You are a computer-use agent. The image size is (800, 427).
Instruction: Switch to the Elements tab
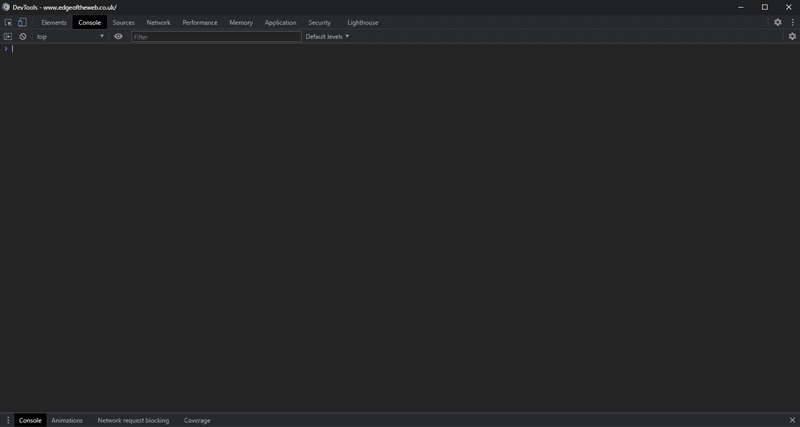54,22
